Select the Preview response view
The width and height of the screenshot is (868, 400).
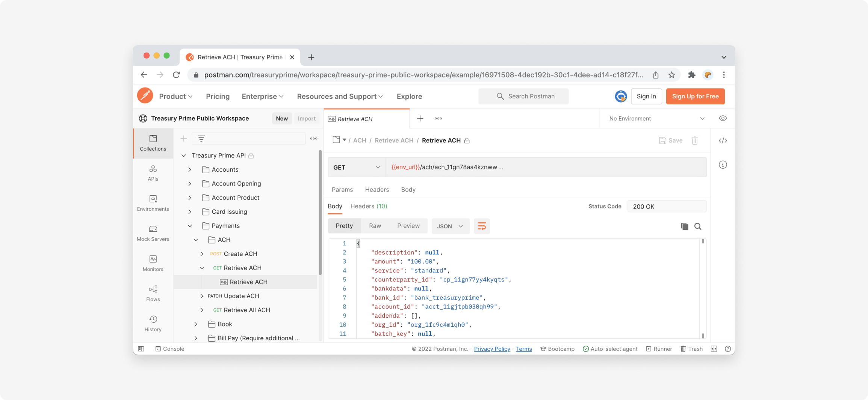[x=408, y=226]
